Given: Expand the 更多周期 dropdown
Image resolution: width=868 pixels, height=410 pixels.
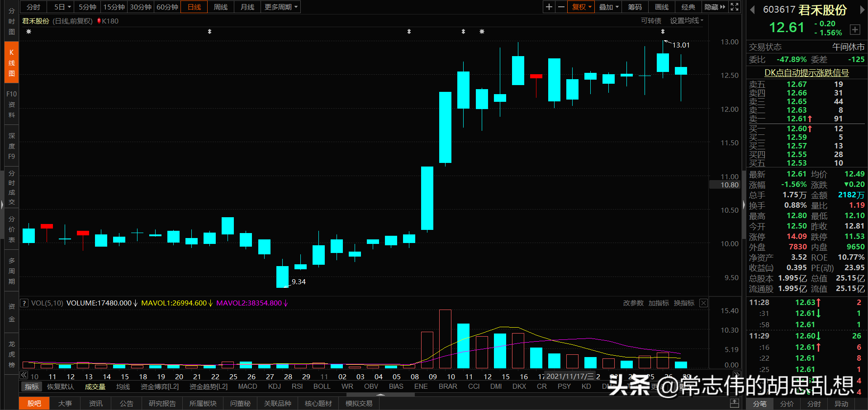Looking at the screenshot, I should (x=280, y=7).
